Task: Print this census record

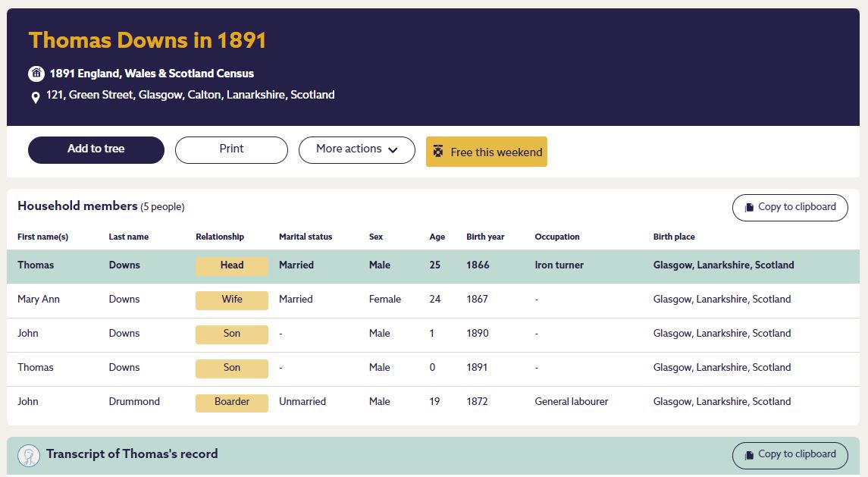Action: (x=231, y=149)
